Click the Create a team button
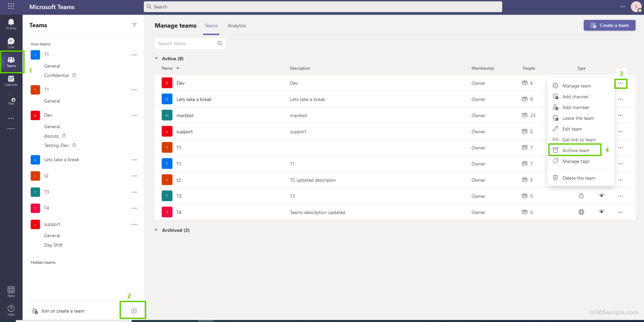 pos(609,25)
